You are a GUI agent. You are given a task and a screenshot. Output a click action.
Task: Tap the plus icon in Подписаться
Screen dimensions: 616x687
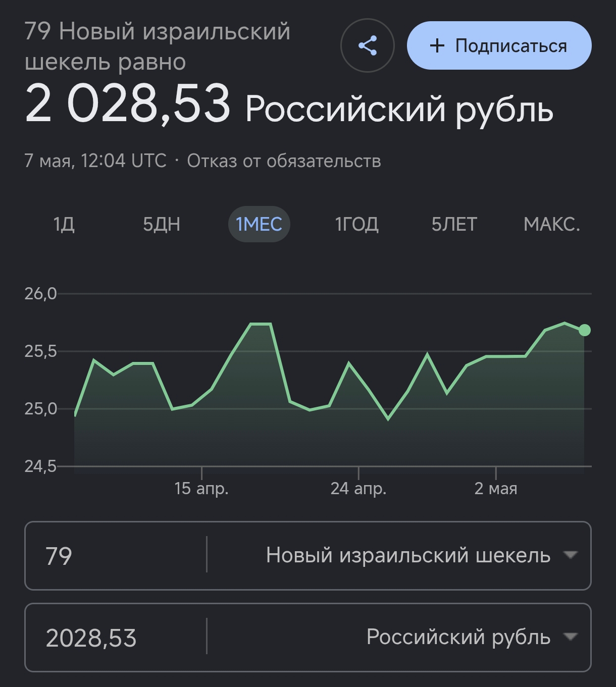pyautogui.click(x=437, y=46)
